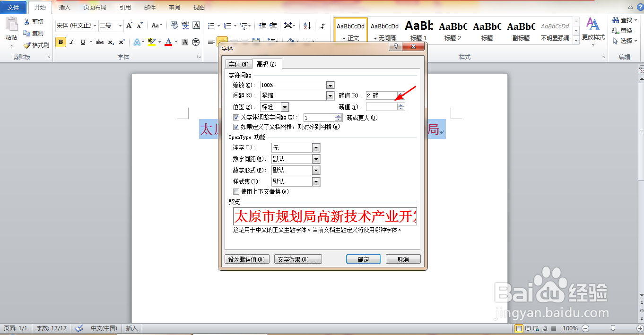Adjust the zoom slider handle

click(613, 328)
